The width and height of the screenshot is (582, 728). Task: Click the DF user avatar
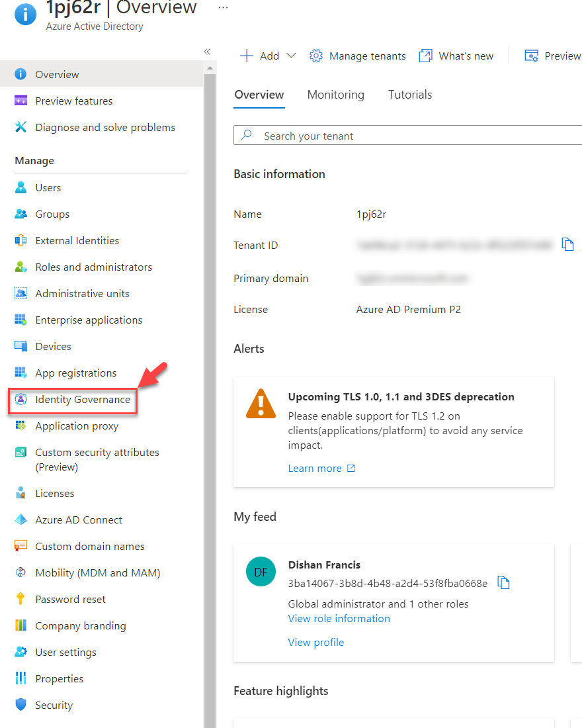261,572
